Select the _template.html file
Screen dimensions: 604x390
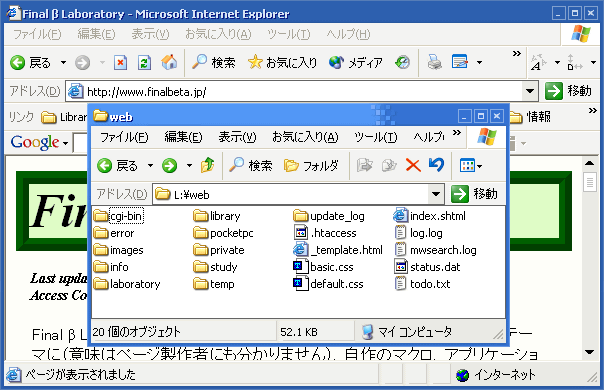coord(338,250)
